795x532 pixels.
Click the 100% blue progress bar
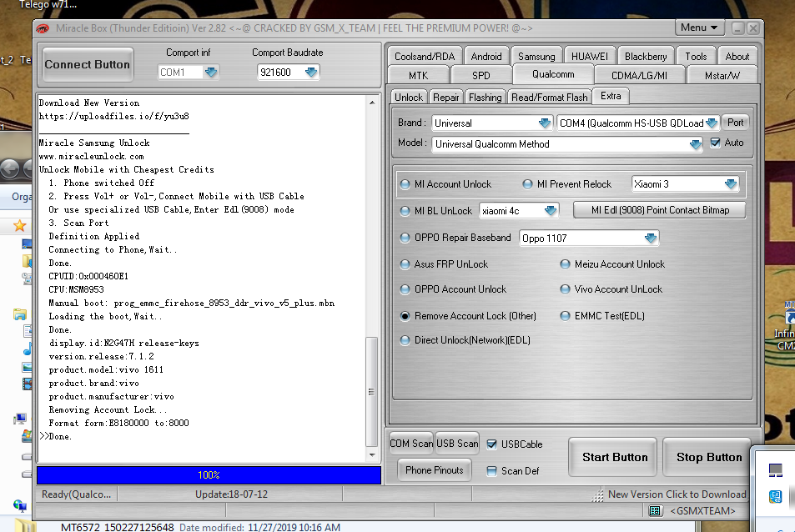pos(209,475)
